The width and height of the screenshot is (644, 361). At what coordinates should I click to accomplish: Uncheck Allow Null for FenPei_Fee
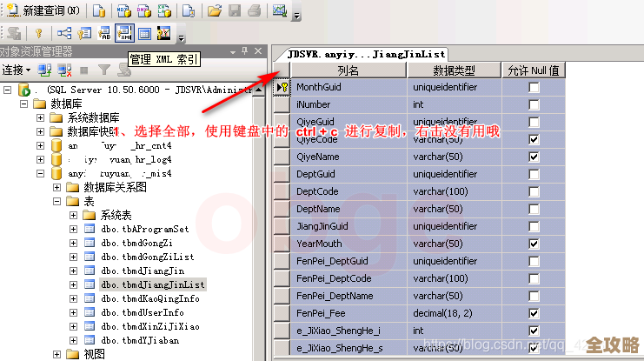(x=534, y=313)
